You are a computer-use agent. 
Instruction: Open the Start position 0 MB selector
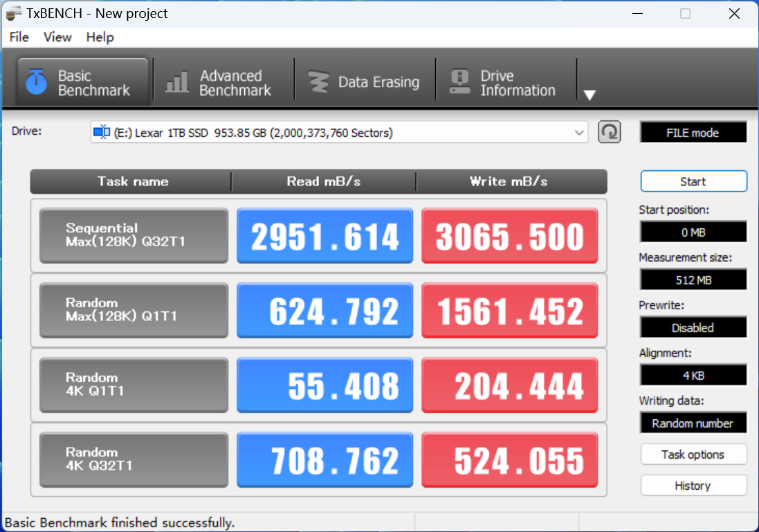point(693,232)
